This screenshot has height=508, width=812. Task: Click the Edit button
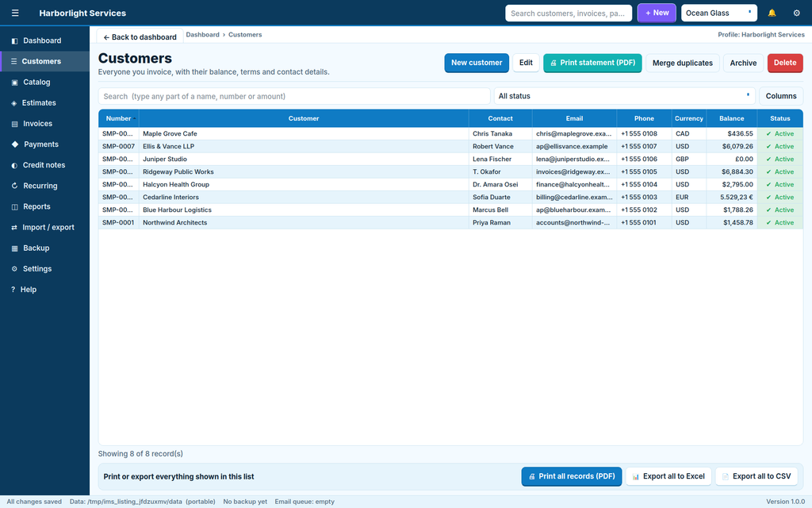click(x=526, y=63)
